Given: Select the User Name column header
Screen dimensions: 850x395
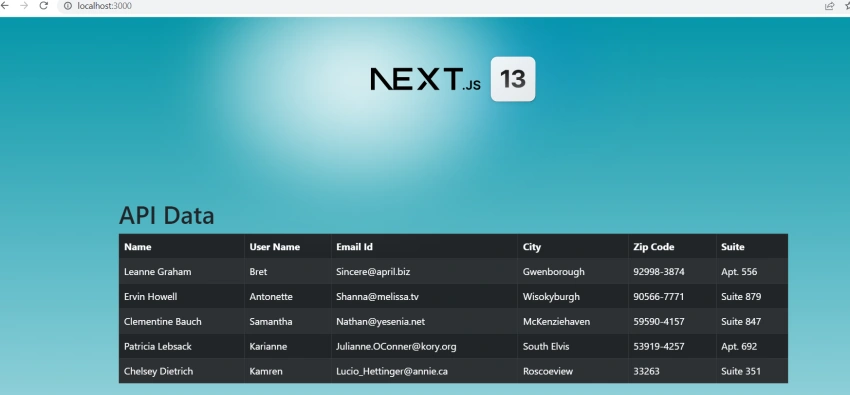Looking at the screenshot, I should 288,247.
